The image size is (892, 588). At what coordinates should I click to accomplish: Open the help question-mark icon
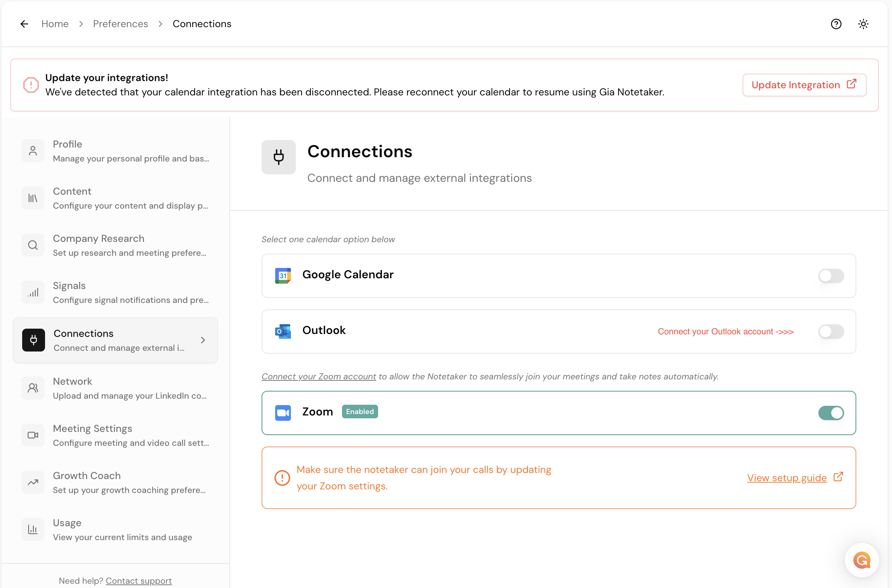pos(836,24)
